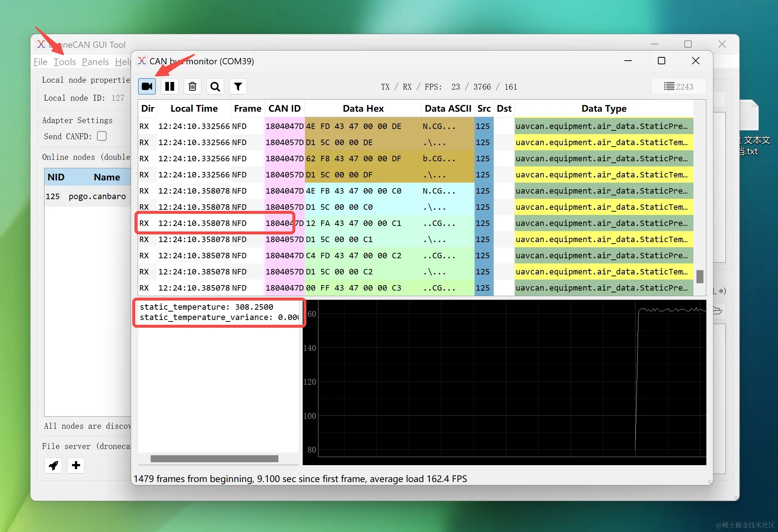
Task: Clear captured frames with trash icon
Action: coord(192,87)
